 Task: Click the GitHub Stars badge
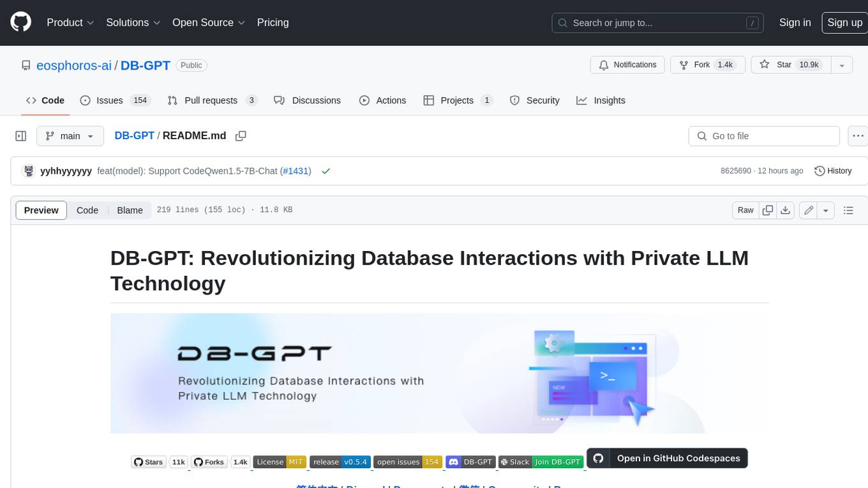tap(149, 462)
